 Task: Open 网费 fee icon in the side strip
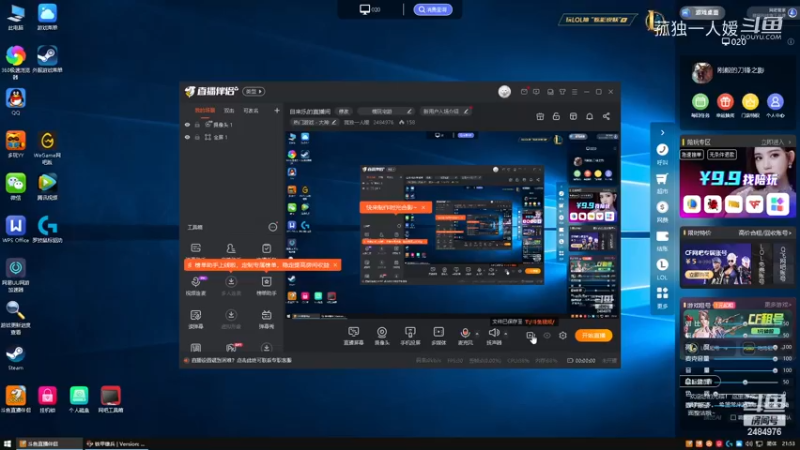pos(662,211)
